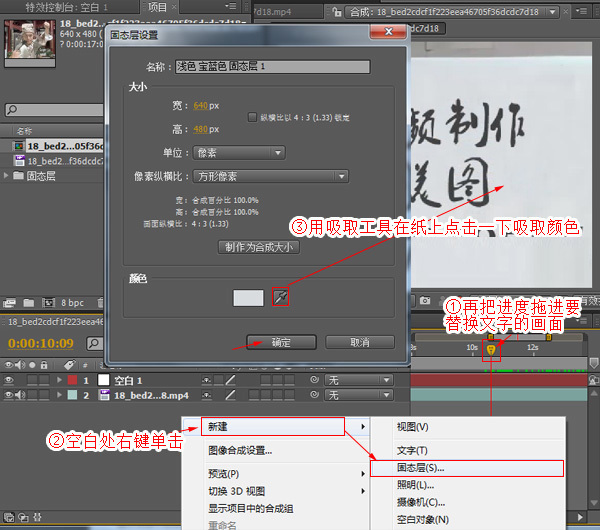This screenshot has width=600, height=530.
Task: Create a new composition from the Project panel
Action: coord(48,303)
